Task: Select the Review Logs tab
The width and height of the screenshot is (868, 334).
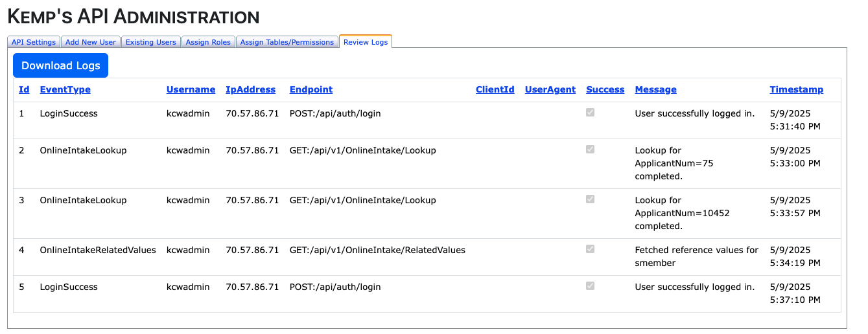Action: (x=366, y=42)
